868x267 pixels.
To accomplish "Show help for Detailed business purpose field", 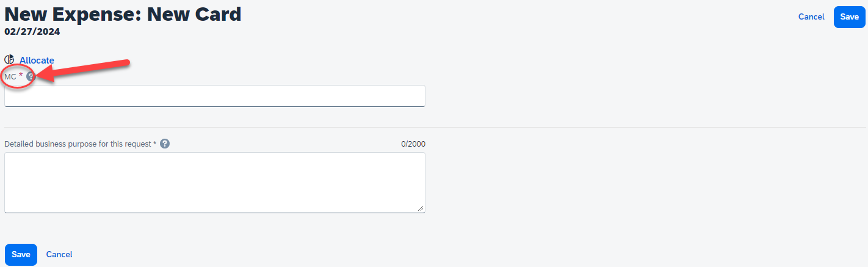I will pos(165,144).
